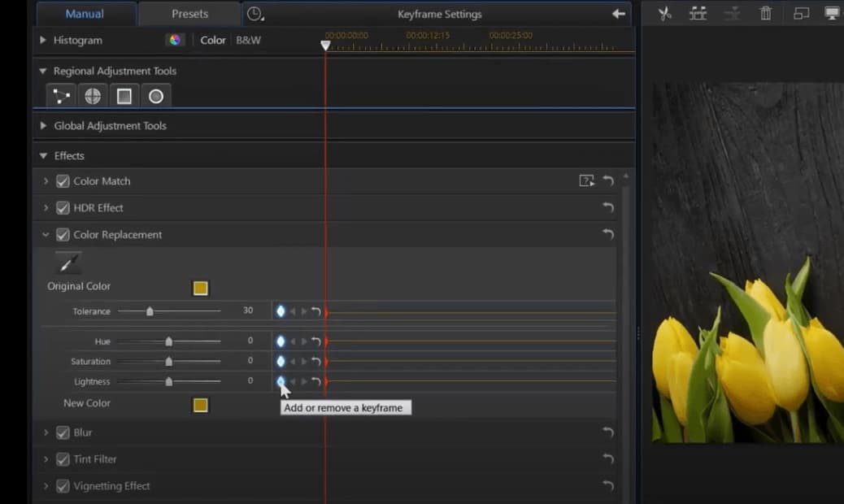The height and width of the screenshot is (504, 844).
Task: Disable the Color Match checkbox
Action: [x=63, y=181]
